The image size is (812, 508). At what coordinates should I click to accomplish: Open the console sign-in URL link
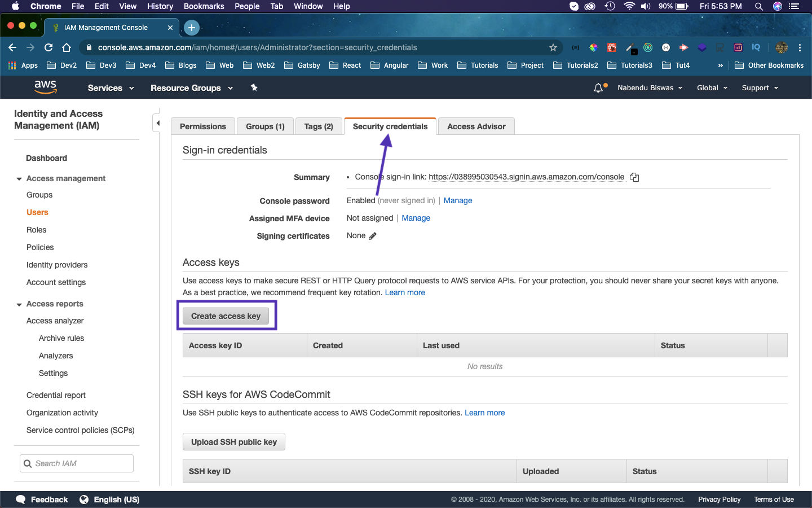(x=527, y=177)
